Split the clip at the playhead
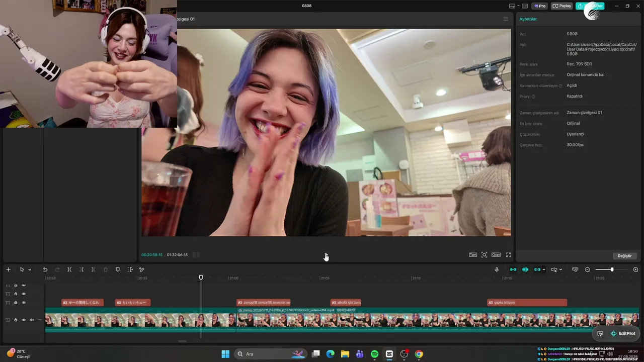Image resolution: width=644 pixels, height=362 pixels. (69, 269)
